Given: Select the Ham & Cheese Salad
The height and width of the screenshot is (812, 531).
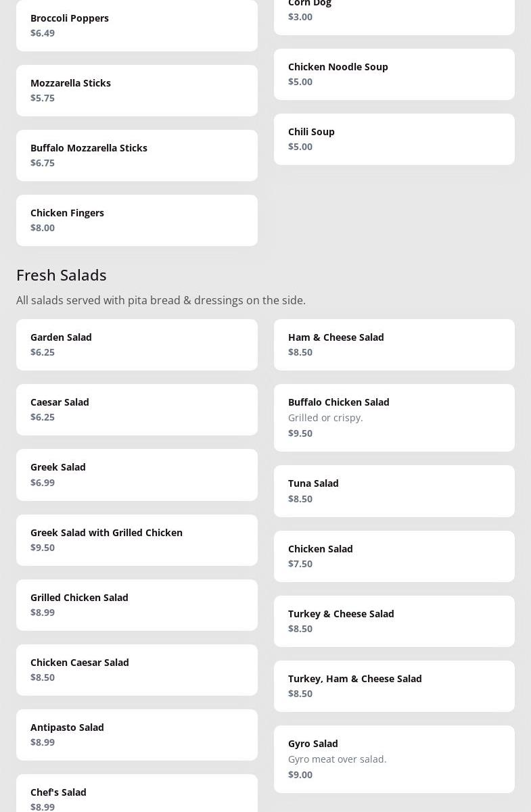Looking at the screenshot, I should pos(394,344).
